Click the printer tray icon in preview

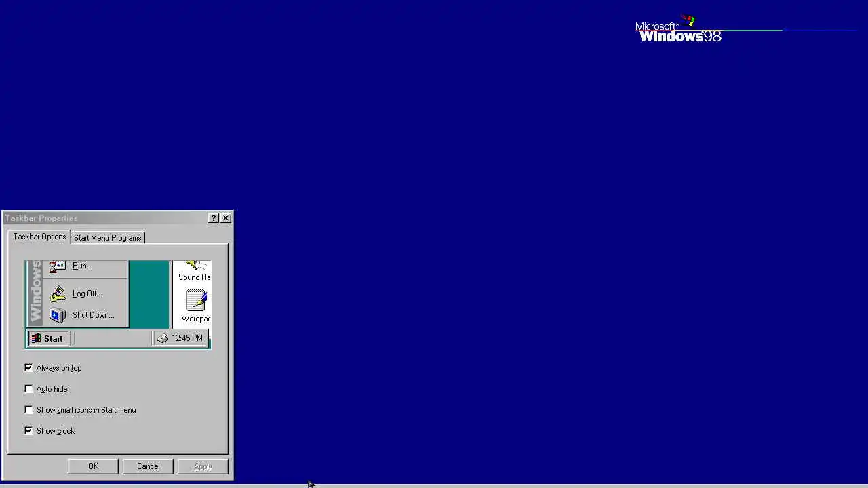coord(163,338)
